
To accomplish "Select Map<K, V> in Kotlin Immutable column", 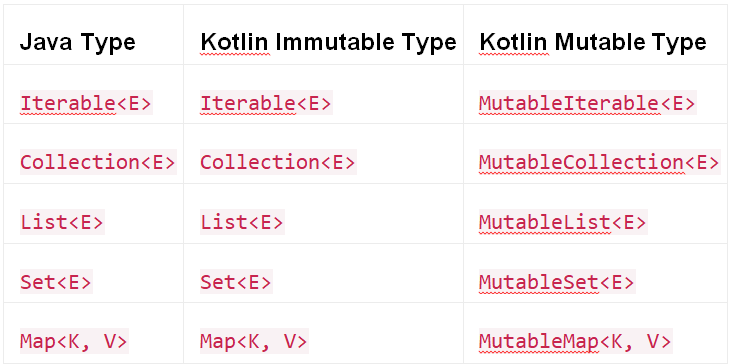I will coord(255,341).
